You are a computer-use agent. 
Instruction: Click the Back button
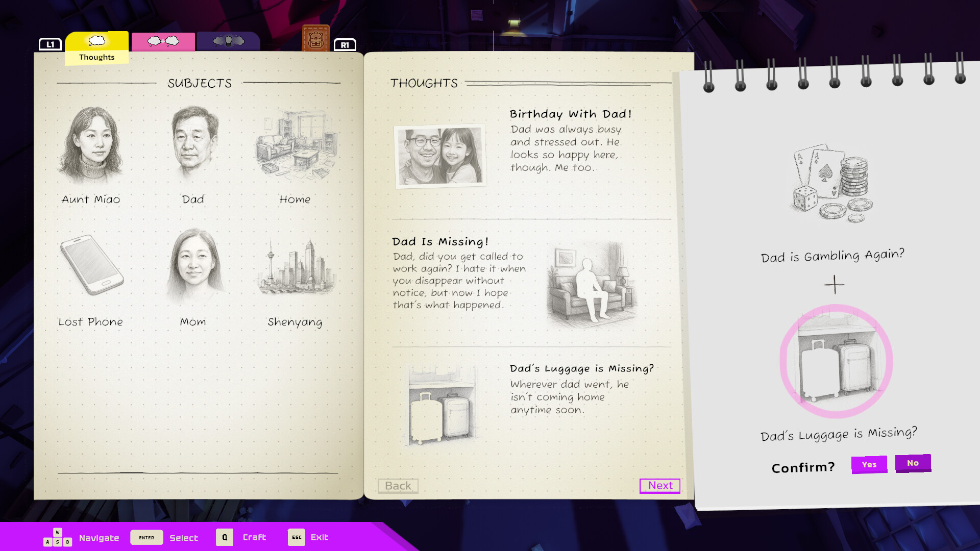(x=398, y=486)
